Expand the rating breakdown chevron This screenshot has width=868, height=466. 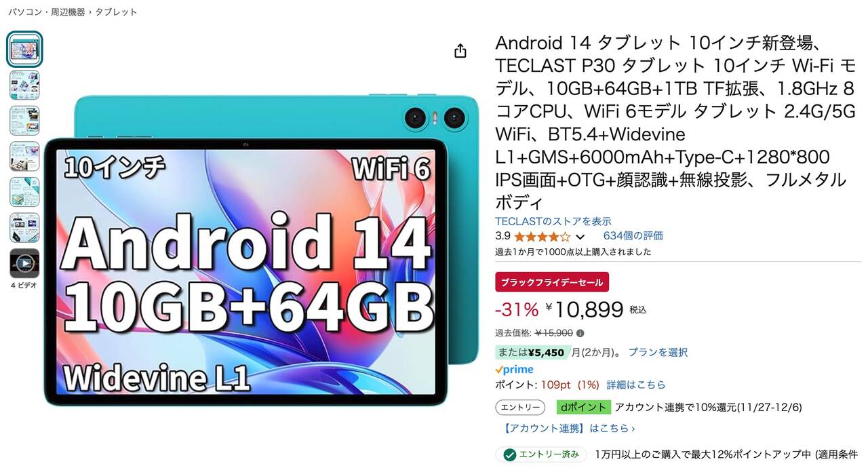[580, 237]
